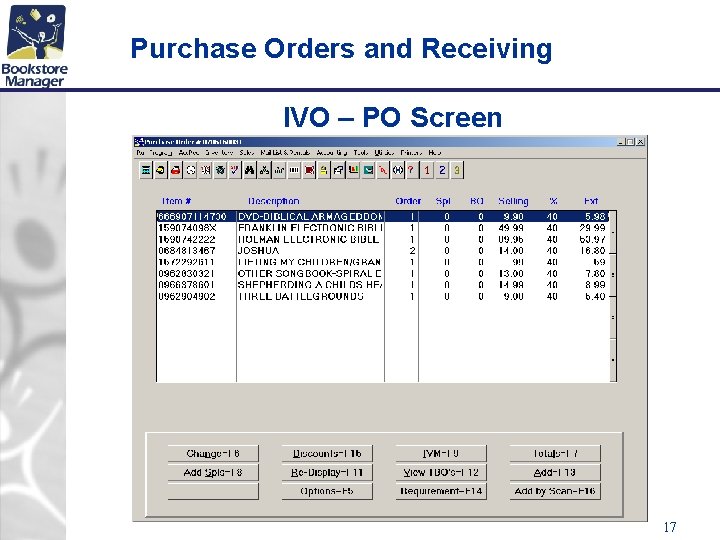Click the View TBO's button
The height and width of the screenshot is (540, 720).
tap(441, 472)
